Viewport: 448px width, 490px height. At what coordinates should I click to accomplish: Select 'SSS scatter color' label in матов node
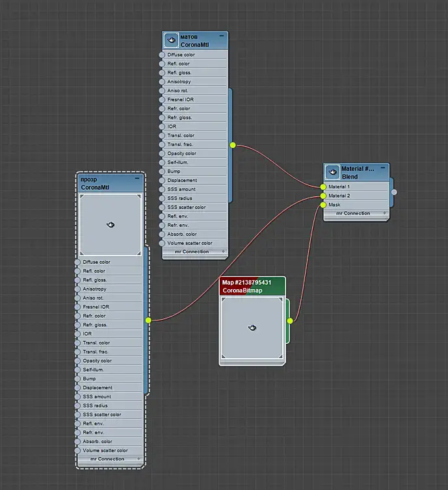tap(187, 207)
